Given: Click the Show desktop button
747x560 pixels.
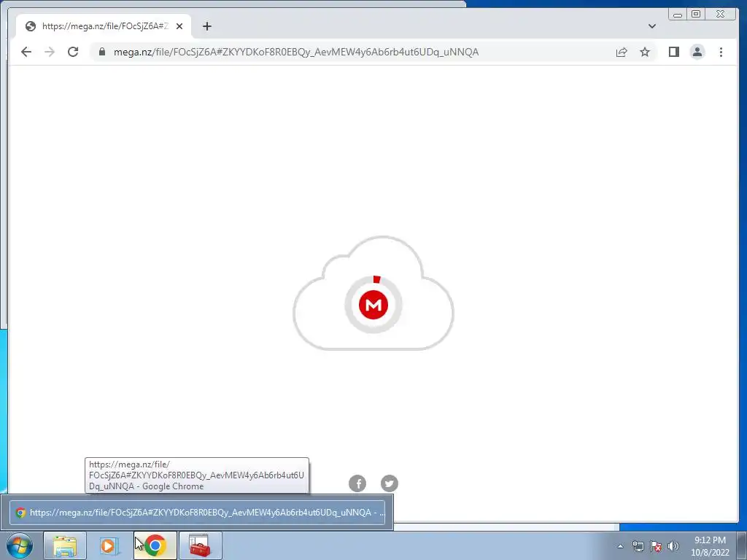Looking at the screenshot, I should 742,545.
